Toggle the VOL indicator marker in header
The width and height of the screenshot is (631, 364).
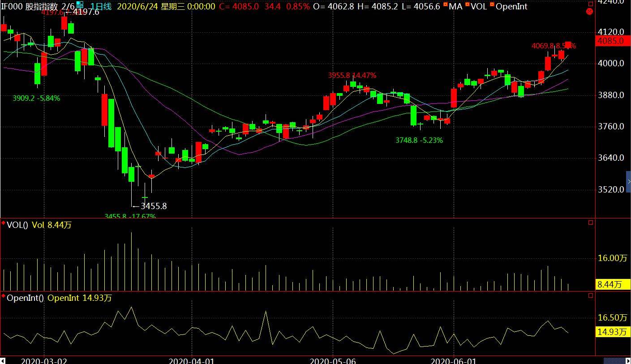pos(467,4)
